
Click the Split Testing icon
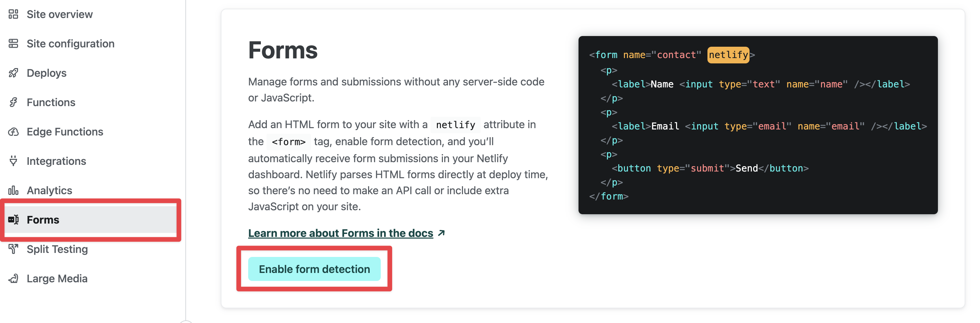pyautogui.click(x=13, y=249)
